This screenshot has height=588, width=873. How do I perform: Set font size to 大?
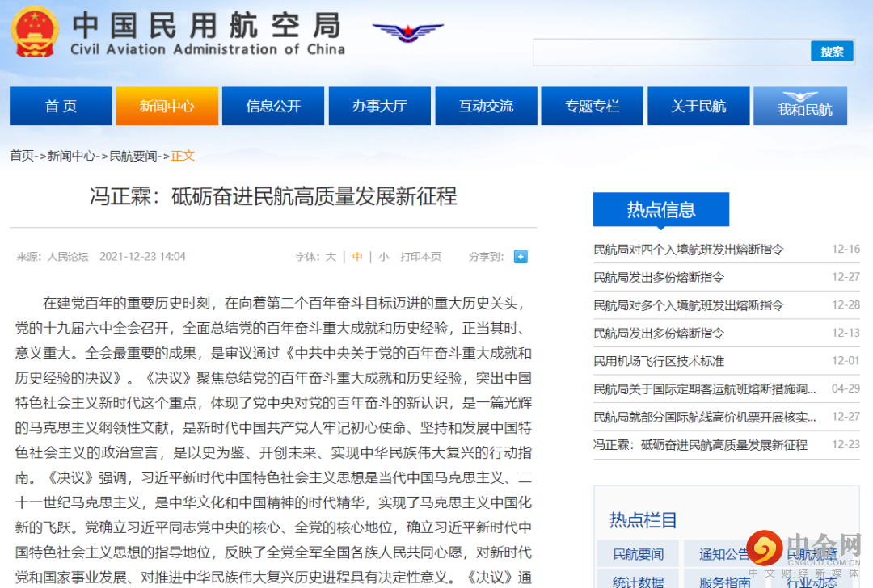331,257
